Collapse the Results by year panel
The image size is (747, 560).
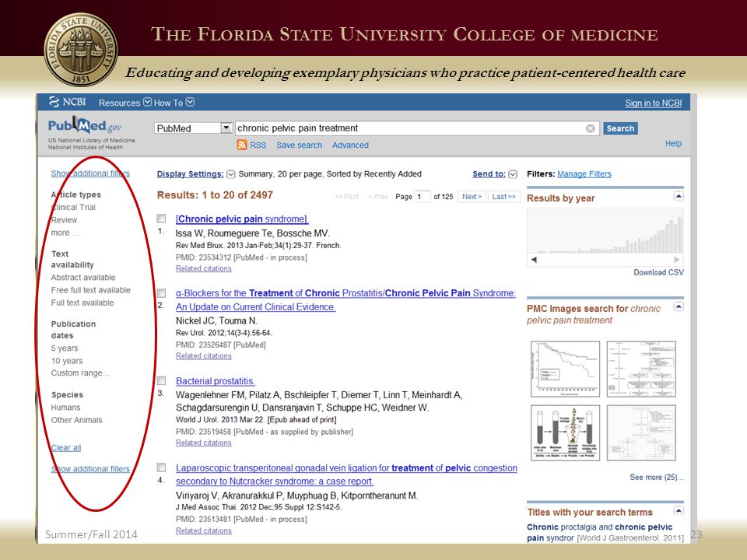679,196
